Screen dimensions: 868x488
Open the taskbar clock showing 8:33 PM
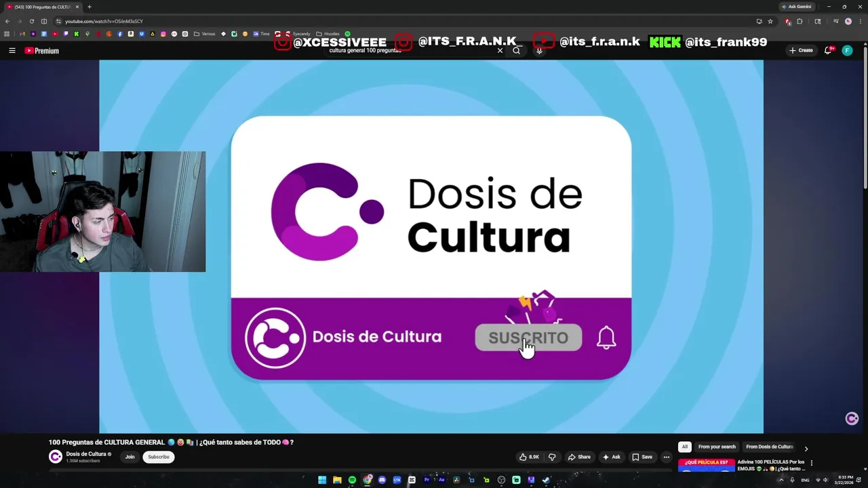tap(845, 480)
